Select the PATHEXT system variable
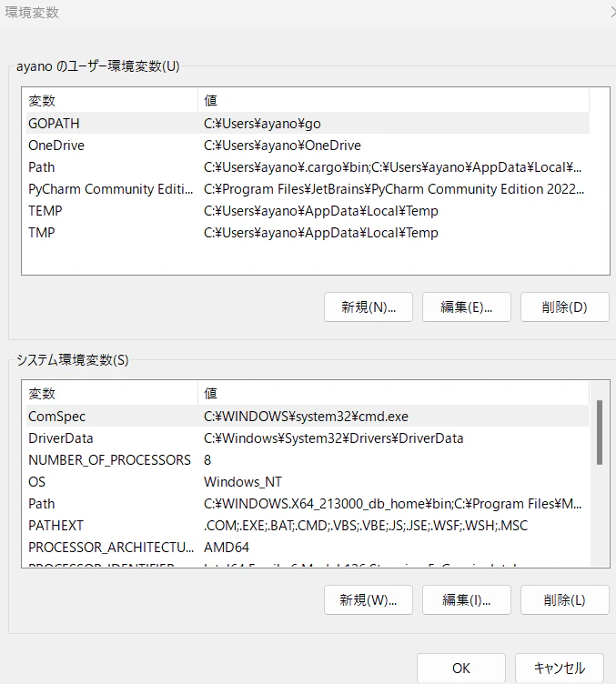616x684 pixels. pyautogui.click(x=308, y=525)
